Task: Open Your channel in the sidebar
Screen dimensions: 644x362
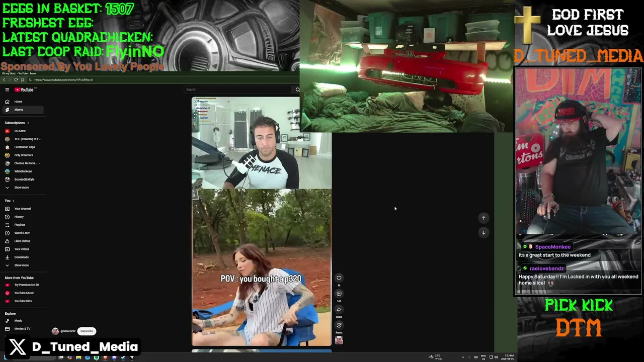Action: 23,209
